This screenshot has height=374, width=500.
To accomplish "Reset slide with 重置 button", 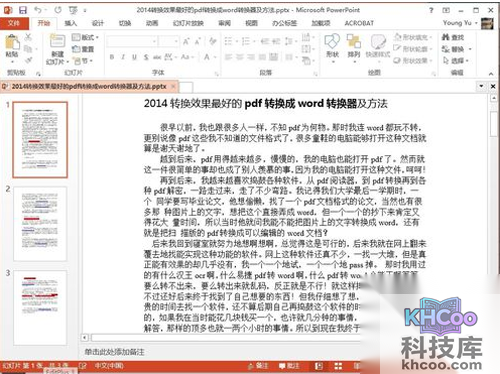I will (83, 49).
